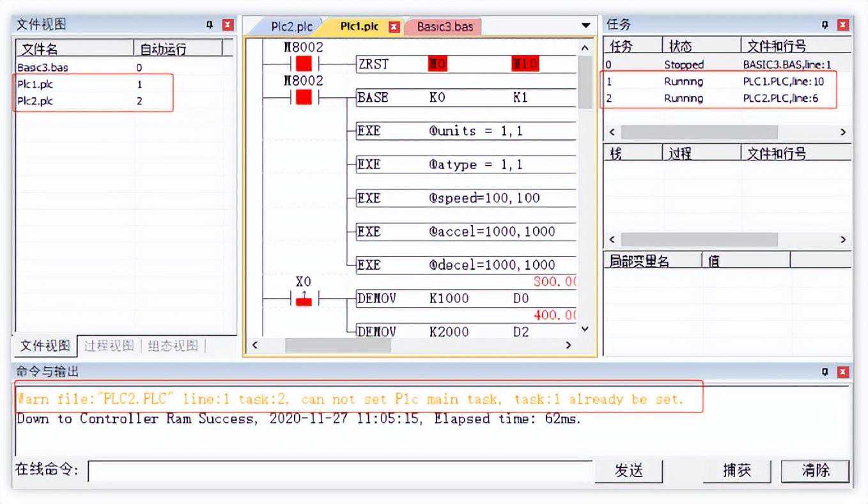Viewport: 868px width, 504px height.
Task: Switch to the Plc2.plc tab
Action: tap(291, 27)
